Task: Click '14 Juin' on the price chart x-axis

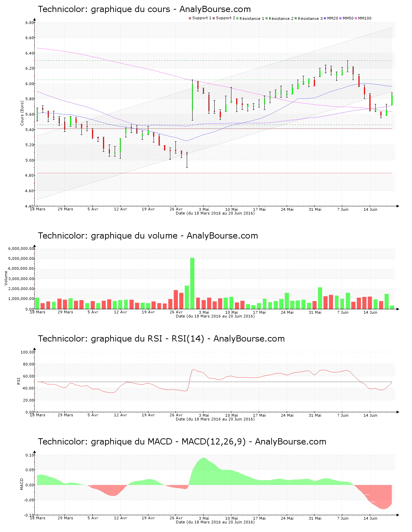Action: pos(370,209)
